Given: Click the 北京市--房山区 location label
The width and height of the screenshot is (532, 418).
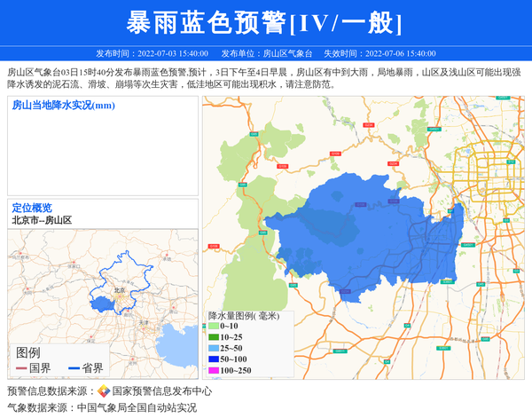Looking at the screenshot, I should point(42,220).
